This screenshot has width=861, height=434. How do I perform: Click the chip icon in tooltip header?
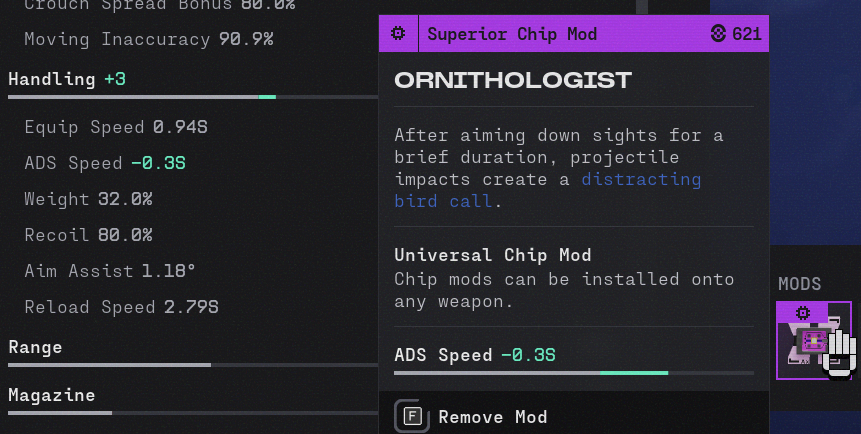[398, 34]
